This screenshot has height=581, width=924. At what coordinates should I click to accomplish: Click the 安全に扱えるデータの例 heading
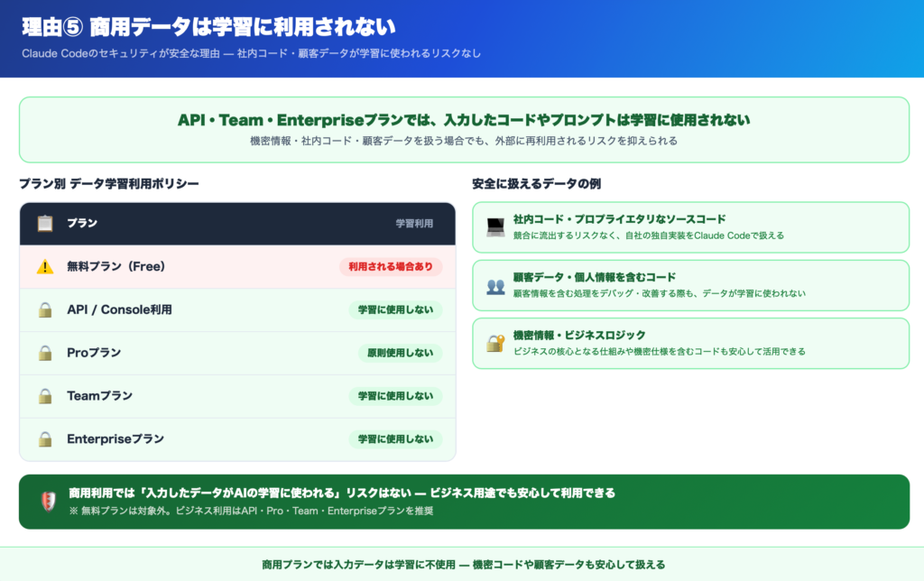point(536,184)
